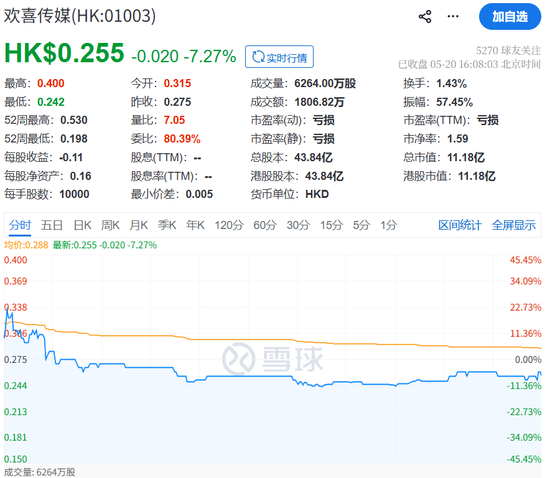Switch to 30分 interval tab
The width and height of the screenshot is (550, 478).
[x=298, y=225]
